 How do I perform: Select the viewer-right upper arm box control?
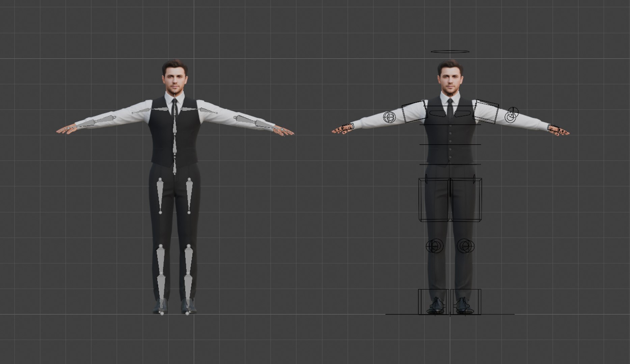(x=486, y=112)
